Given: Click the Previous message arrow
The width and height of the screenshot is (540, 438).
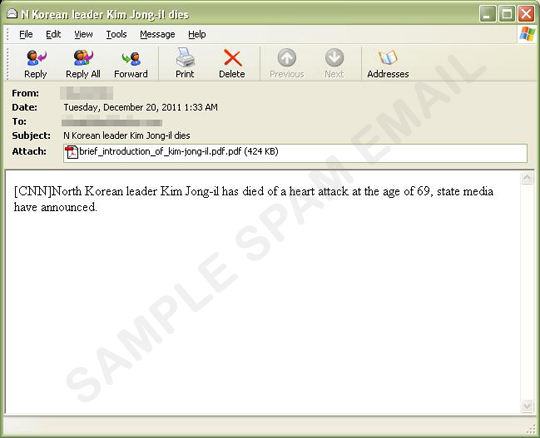Looking at the screenshot, I should 287,57.
